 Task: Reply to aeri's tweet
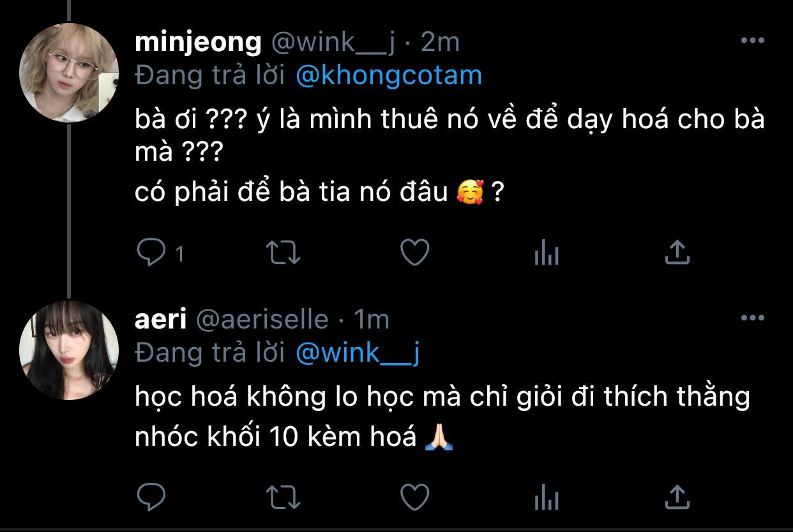[x=151, y=497]
